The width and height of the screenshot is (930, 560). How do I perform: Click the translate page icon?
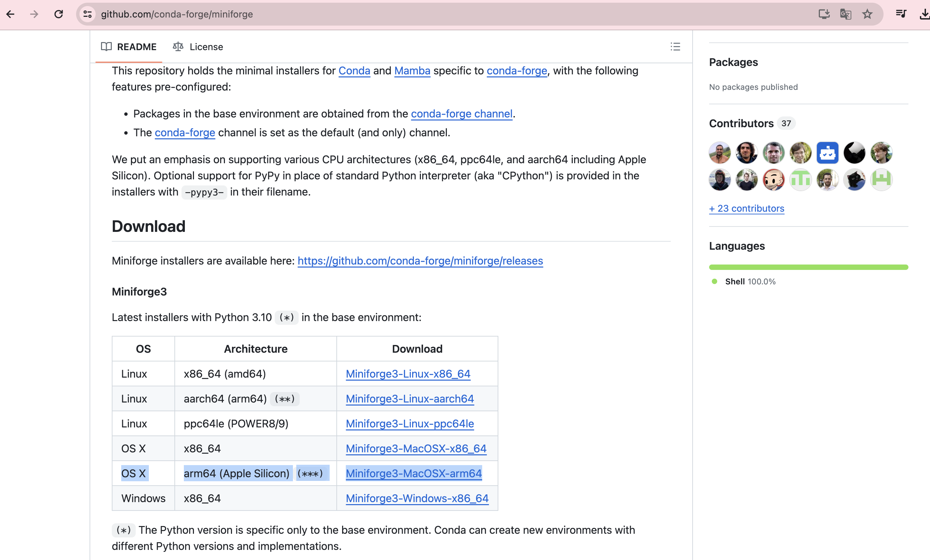point(845,14)
